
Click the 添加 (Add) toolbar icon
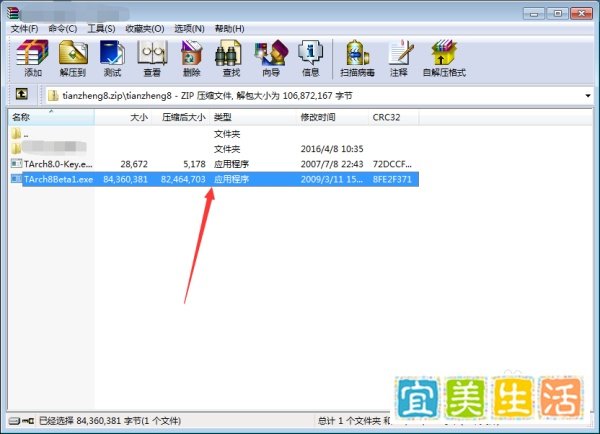tap(33, 53)
